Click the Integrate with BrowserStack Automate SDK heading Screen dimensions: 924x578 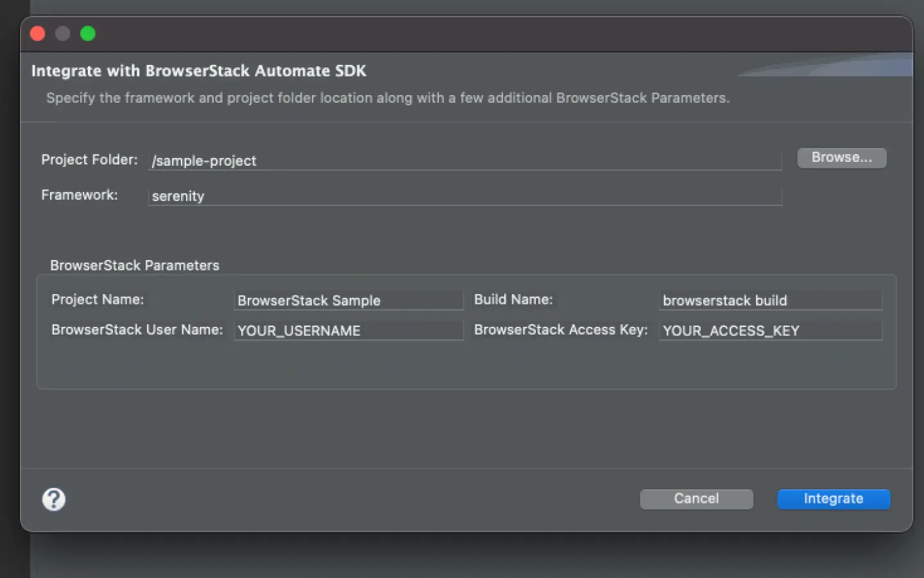[x=199, y=71]
